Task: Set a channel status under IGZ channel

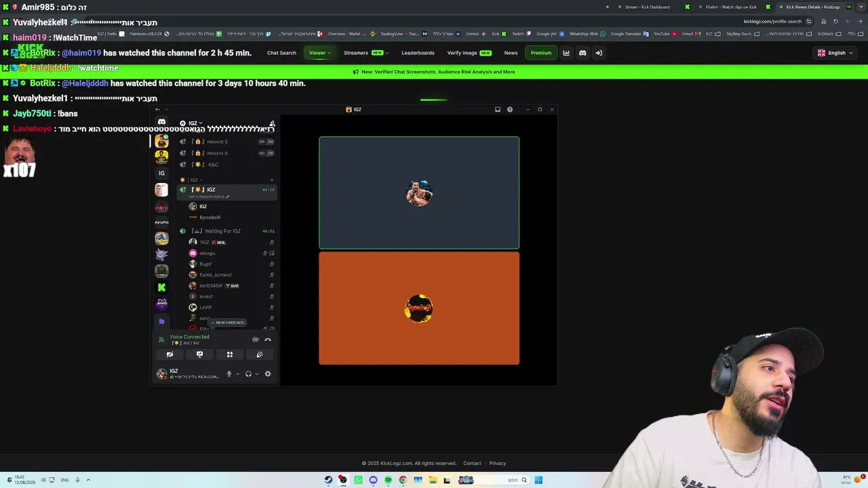Action: tap(209, 197)
